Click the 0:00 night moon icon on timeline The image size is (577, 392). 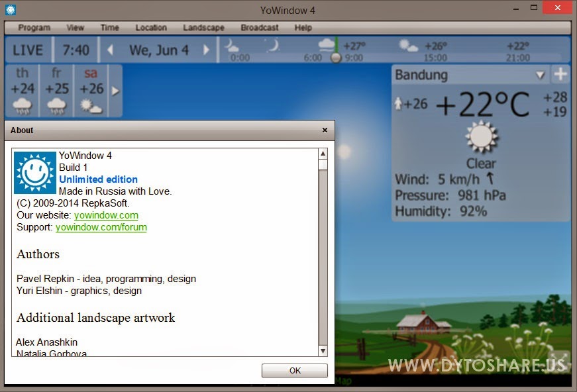click(232, 46)
